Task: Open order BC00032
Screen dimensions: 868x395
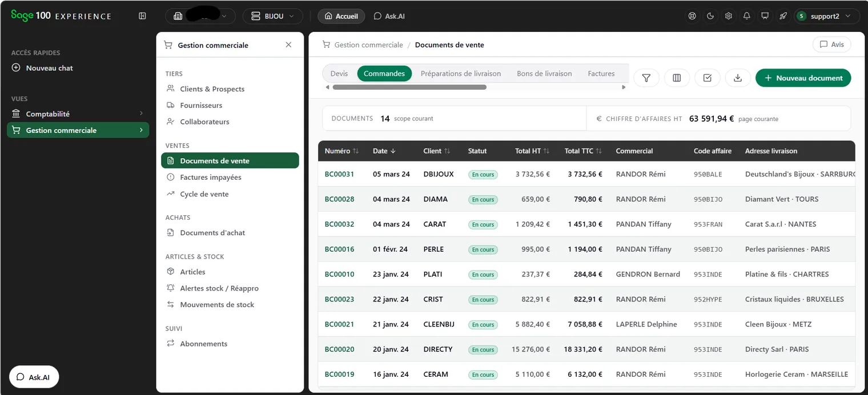Action: coord(339,224)
